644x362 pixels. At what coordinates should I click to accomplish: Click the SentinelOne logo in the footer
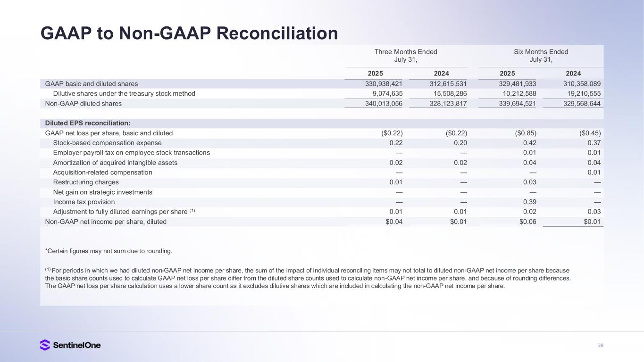pos(70,345)
